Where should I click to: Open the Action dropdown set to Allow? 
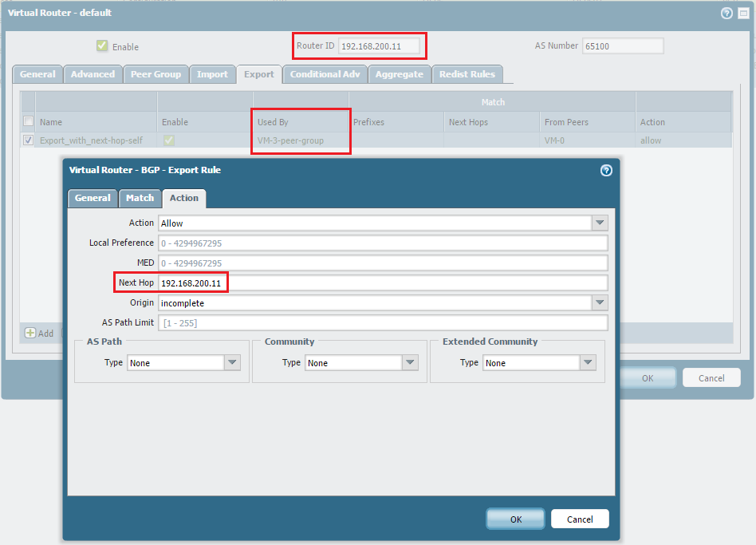click(x=600, y=223)
